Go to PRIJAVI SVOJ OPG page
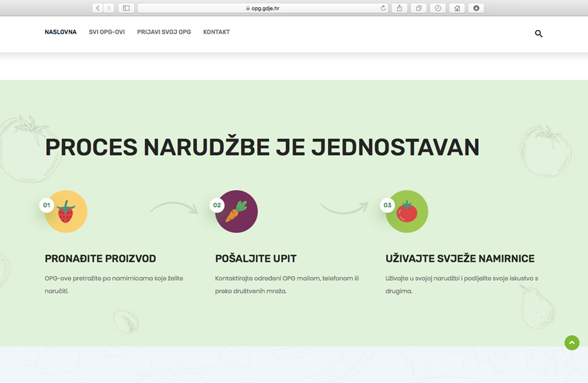 click(x=164, y=32)
